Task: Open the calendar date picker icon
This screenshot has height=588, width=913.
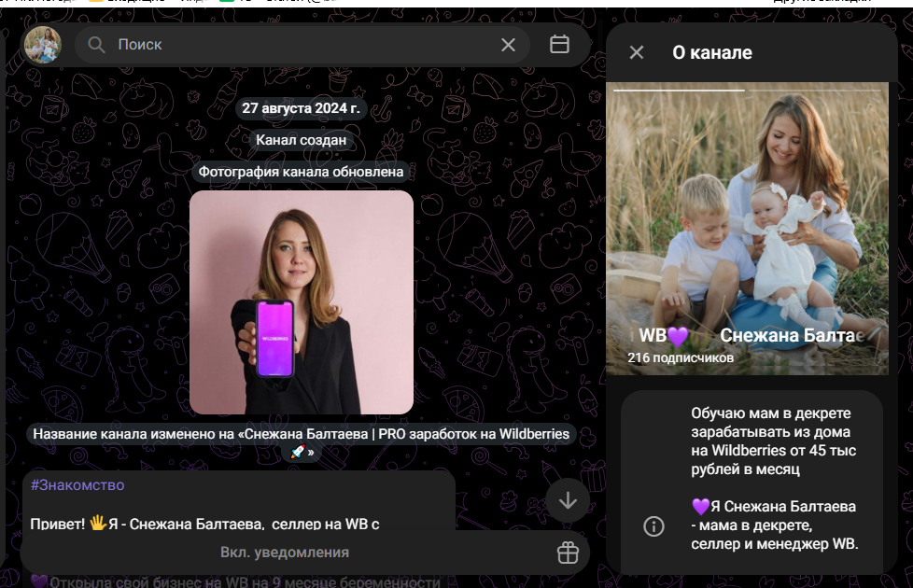Action: coord(559,44)
